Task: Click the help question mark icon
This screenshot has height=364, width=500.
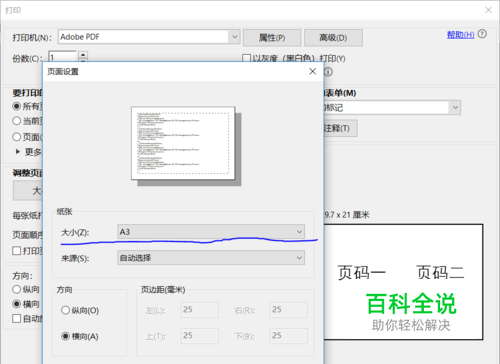Action: [482, 34]
